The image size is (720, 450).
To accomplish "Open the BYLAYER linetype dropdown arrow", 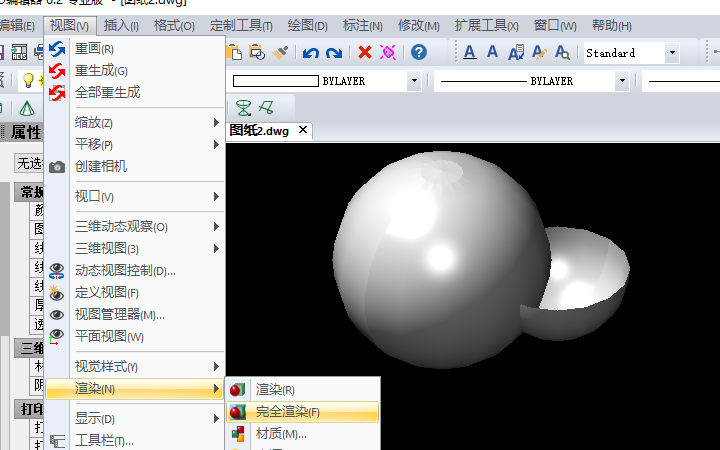I will [x=622, y=81].
